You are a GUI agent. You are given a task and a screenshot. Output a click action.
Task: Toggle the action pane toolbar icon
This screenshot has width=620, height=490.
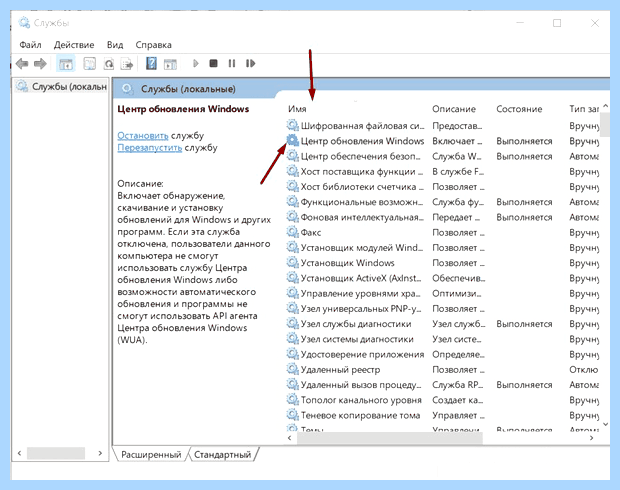[x=170, y=64]
